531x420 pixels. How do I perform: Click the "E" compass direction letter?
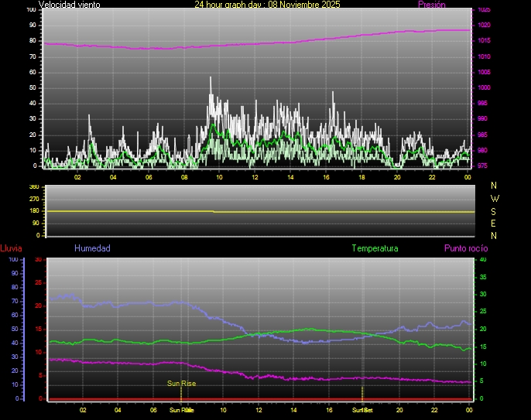click(495, 223)
